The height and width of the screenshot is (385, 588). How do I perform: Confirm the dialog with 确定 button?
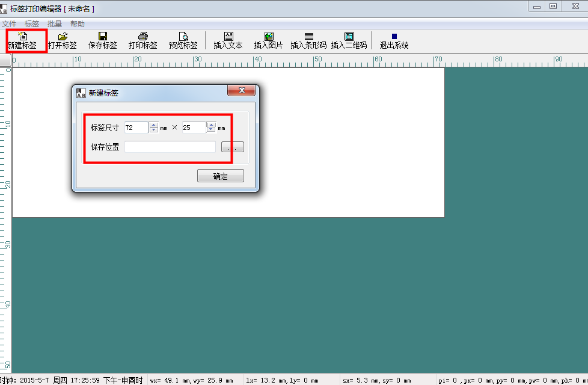pyautogui.click(x=221, y=176)
